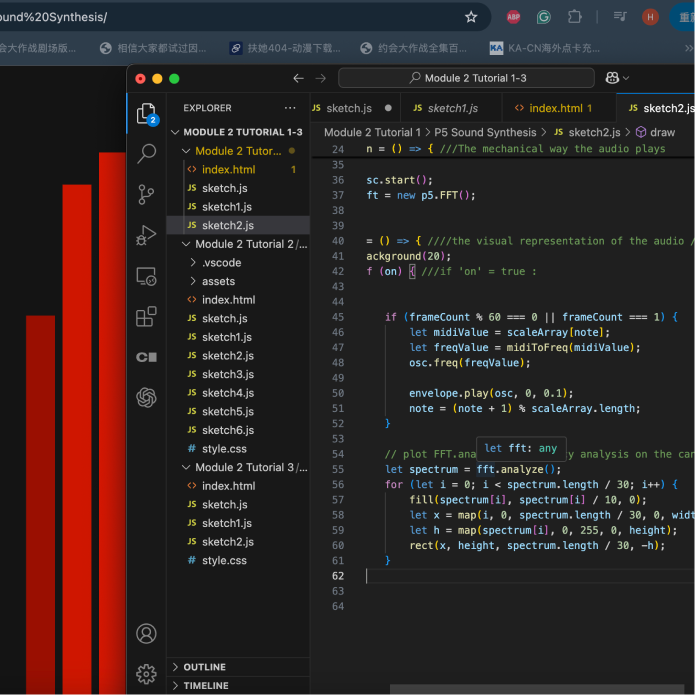This screenshot has width=695, height=695.
Task: Switch to the sketch2.js editor tab
Action: 656,108
